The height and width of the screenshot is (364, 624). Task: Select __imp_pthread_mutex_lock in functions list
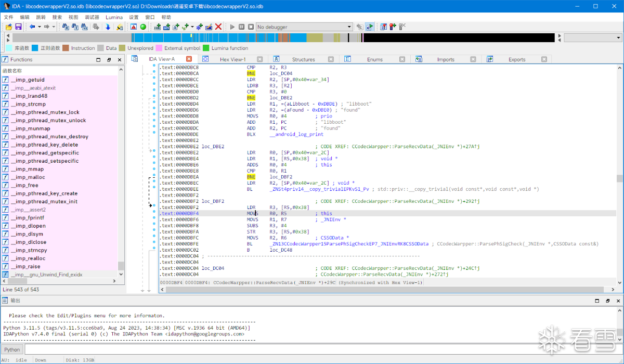coord(45,112)
